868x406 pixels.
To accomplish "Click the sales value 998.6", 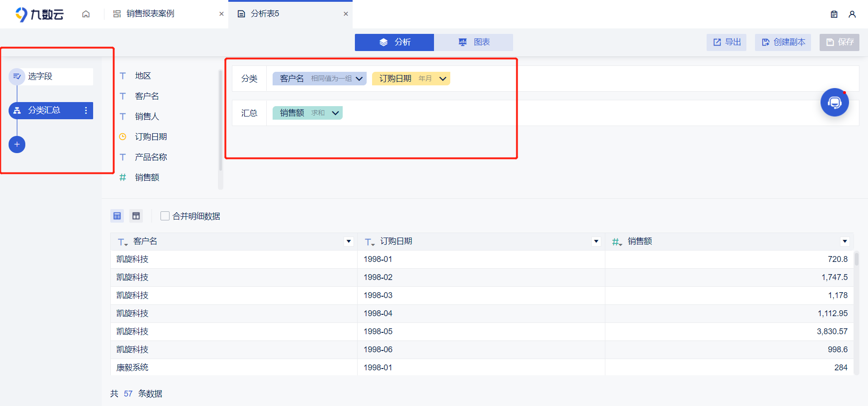I will [838, 350].
